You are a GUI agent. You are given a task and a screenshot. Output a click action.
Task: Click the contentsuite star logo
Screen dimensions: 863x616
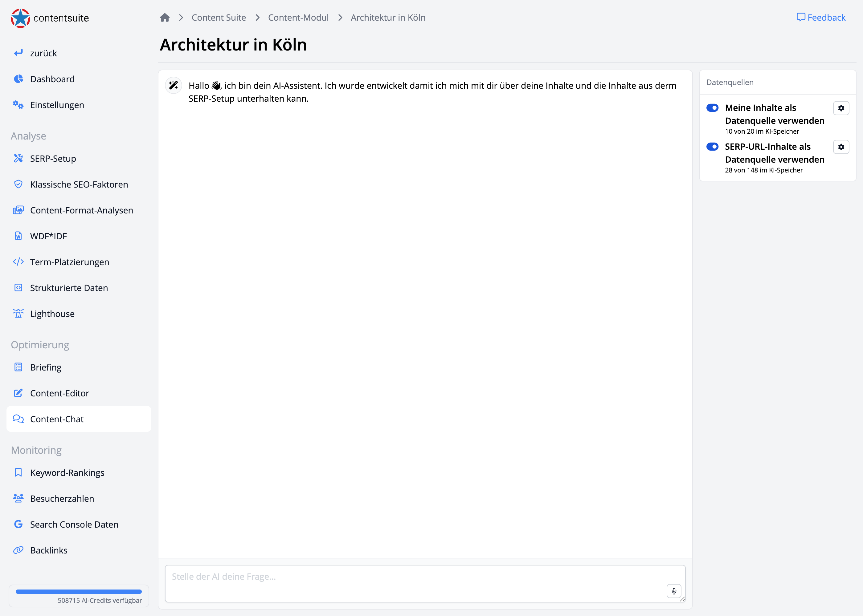click(20, 18)
